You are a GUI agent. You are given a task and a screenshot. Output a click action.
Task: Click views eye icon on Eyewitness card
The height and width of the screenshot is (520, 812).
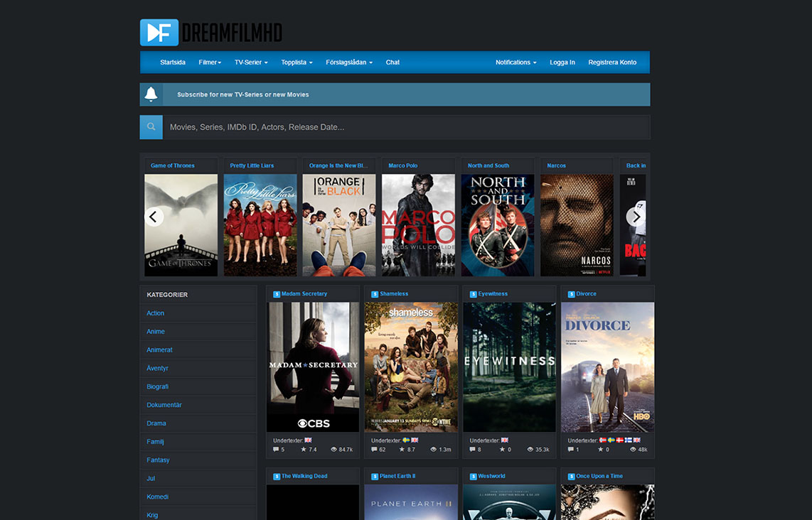click(x=530, y=450)
